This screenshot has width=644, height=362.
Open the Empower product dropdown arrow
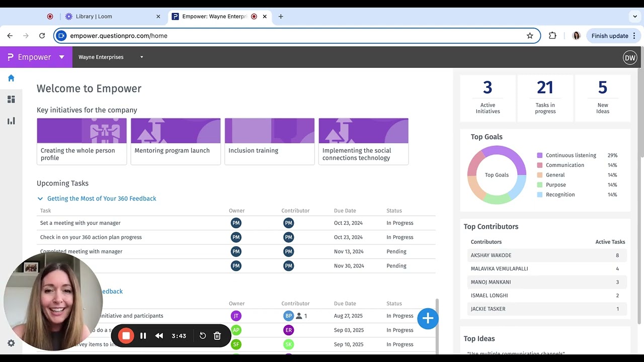pyautogui.click(x=62, y=57)
